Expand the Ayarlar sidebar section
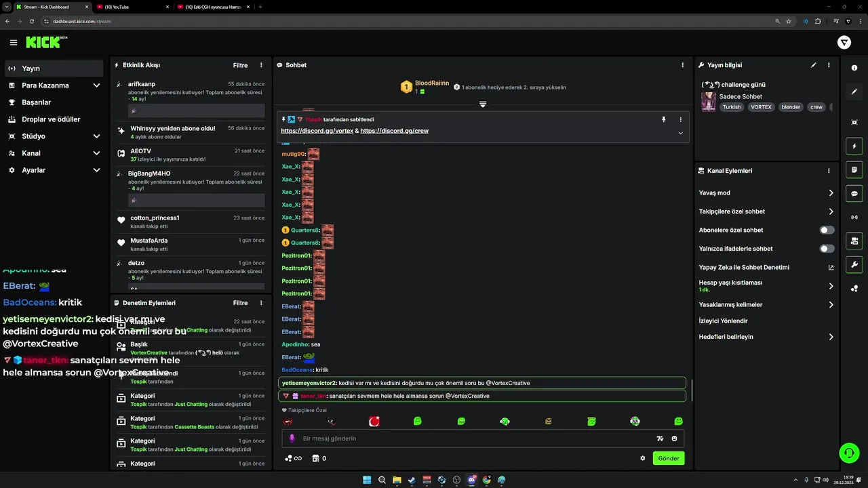The image size is (868, 488). (x=96, y=170)
